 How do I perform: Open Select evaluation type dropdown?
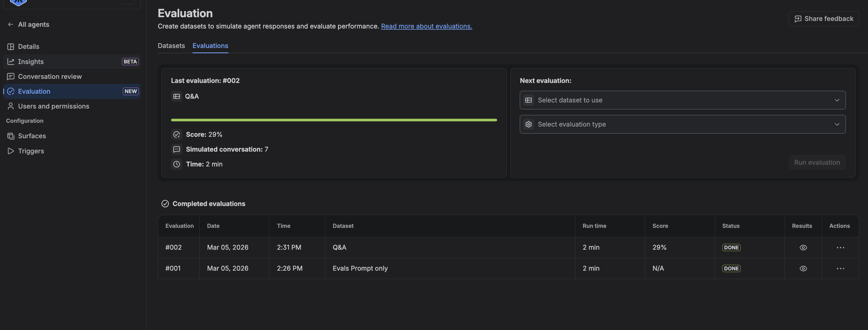[x=683, y=124]
